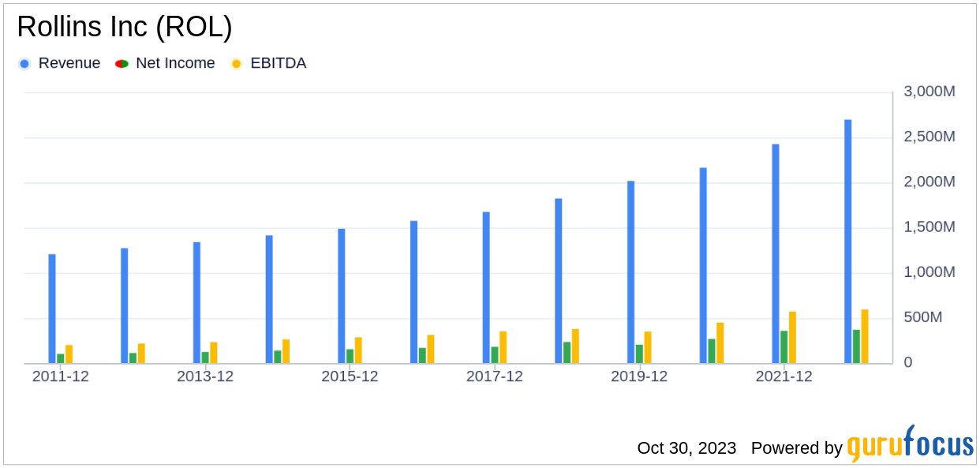Toggle the Net Income legend marker

[122, 64]
